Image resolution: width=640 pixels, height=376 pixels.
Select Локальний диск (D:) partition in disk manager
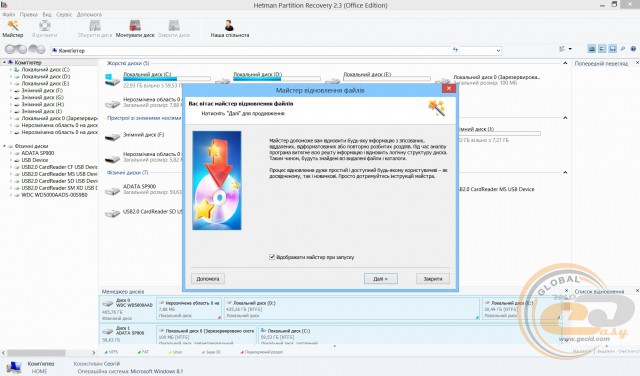352,309
